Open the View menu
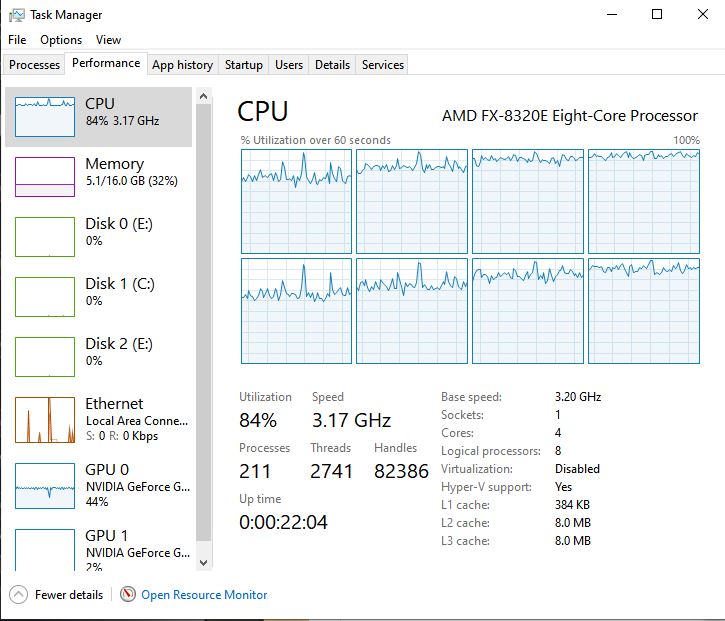The image size is (725, 621). (x=108, y=40)
